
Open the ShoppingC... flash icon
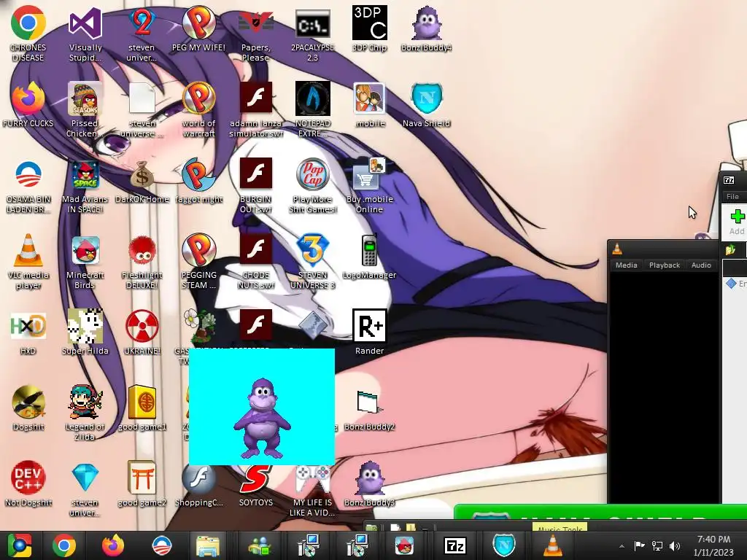click(198, 478)
